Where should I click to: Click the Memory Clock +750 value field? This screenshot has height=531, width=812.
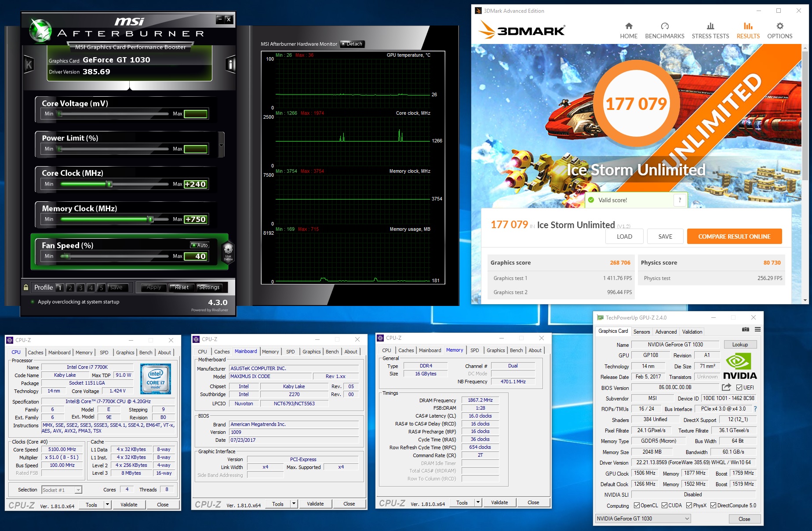click(x=195, y=219)
